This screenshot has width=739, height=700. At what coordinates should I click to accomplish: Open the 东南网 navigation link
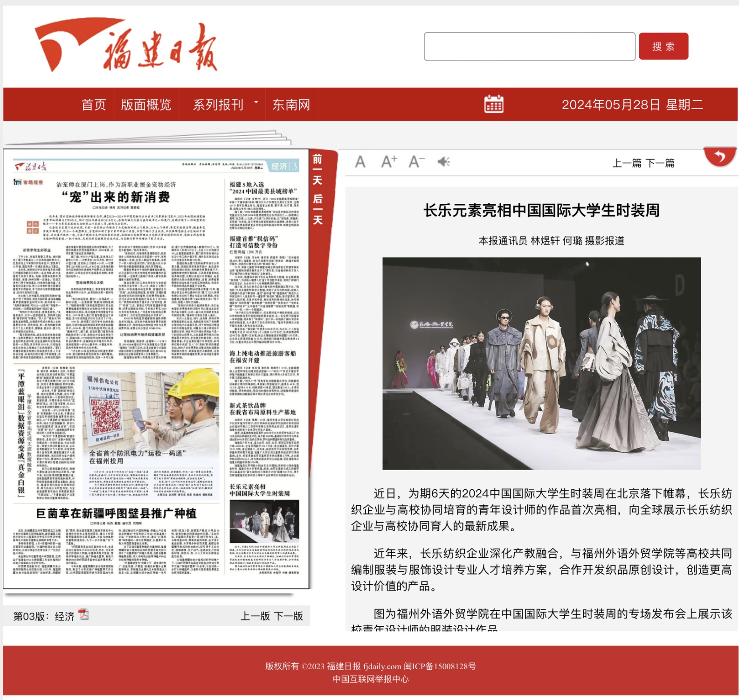click(x=291, y=105)
